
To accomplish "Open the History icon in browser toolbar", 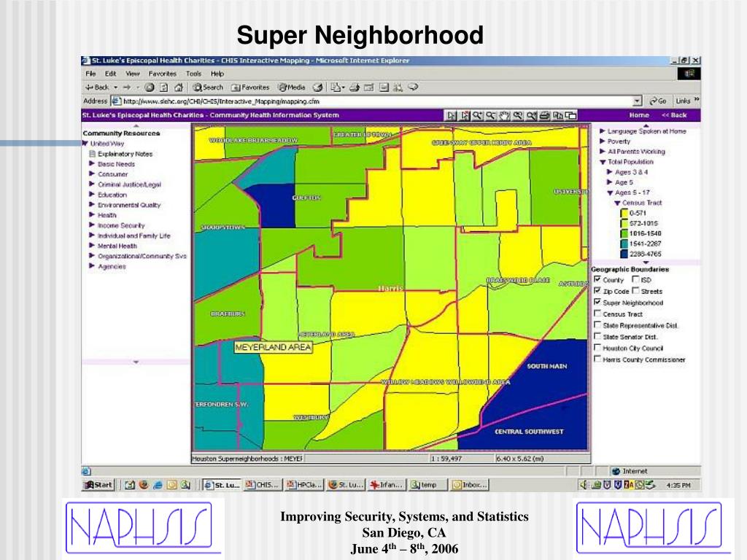I will pyautogui.click(x=318, y=87).
